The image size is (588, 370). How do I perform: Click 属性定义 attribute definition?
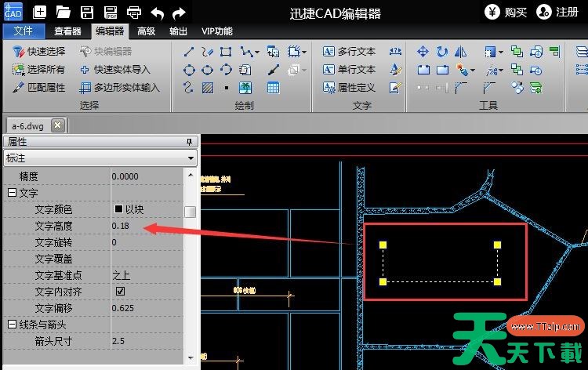[x=349, y=87]
